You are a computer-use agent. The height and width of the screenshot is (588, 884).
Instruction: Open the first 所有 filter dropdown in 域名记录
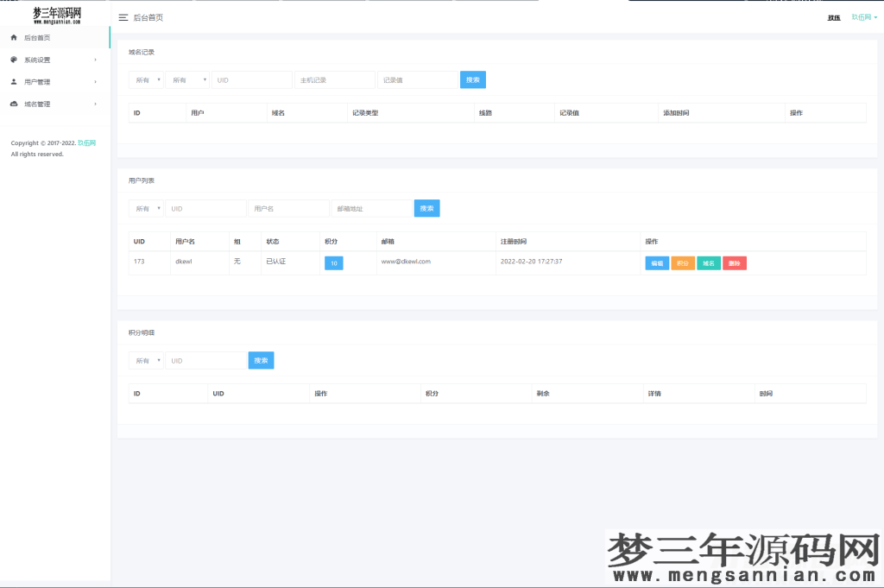click(146, 79)
